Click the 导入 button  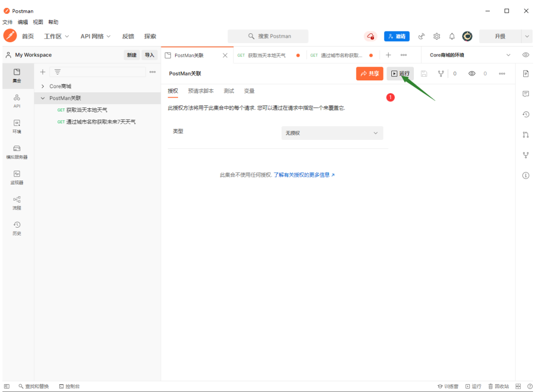(x=150, y=55)
